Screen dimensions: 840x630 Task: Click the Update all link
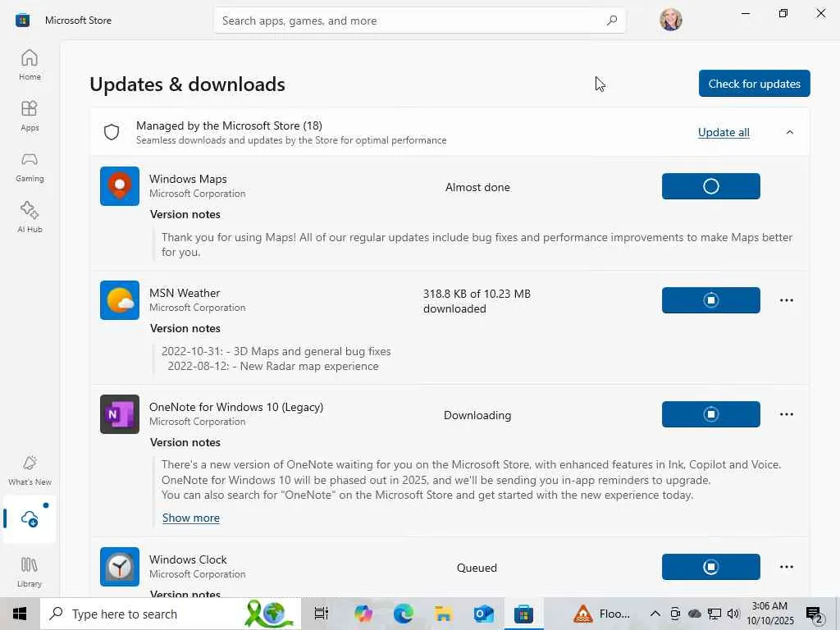[x=724, y=132]
